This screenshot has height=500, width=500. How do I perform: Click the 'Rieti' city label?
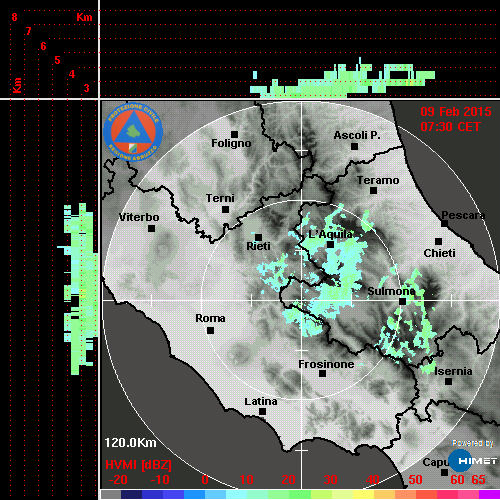[258, 246]
